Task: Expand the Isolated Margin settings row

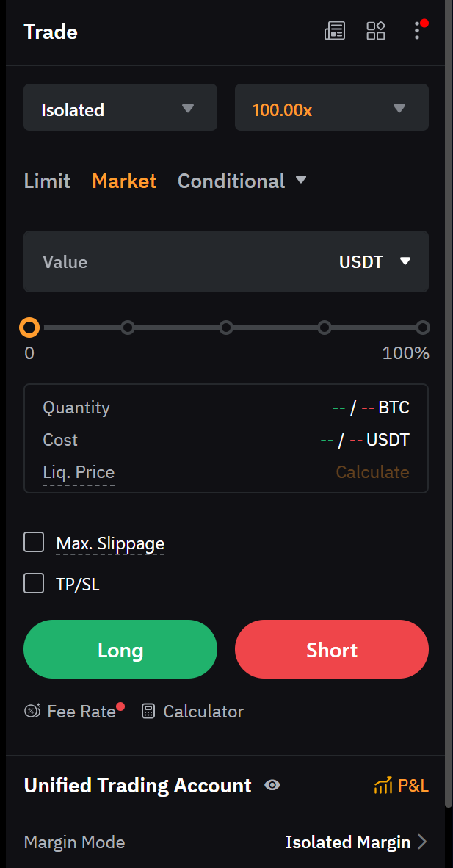Action: [x=358, y=842]
